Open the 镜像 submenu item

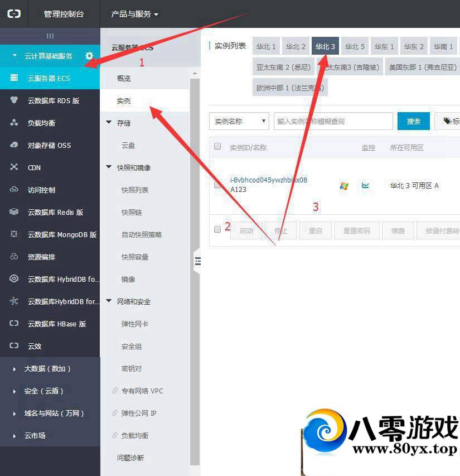(128, 279)
